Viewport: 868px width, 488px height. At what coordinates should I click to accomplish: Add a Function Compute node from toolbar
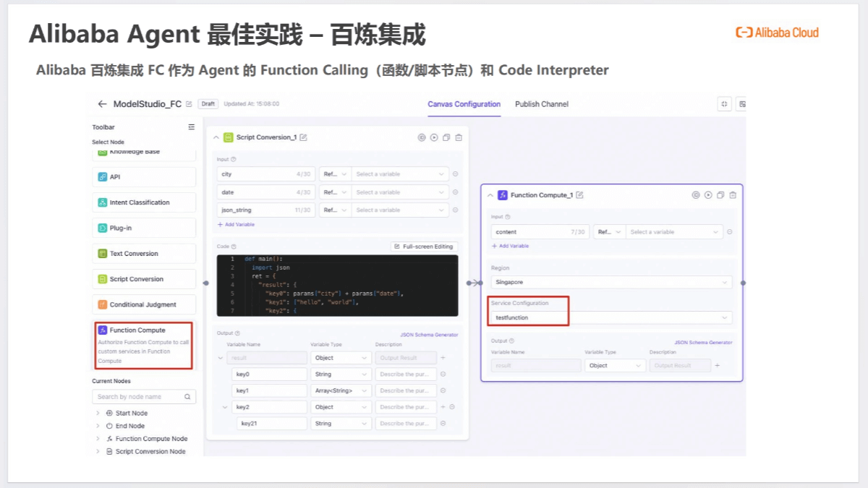click(144, 345)
